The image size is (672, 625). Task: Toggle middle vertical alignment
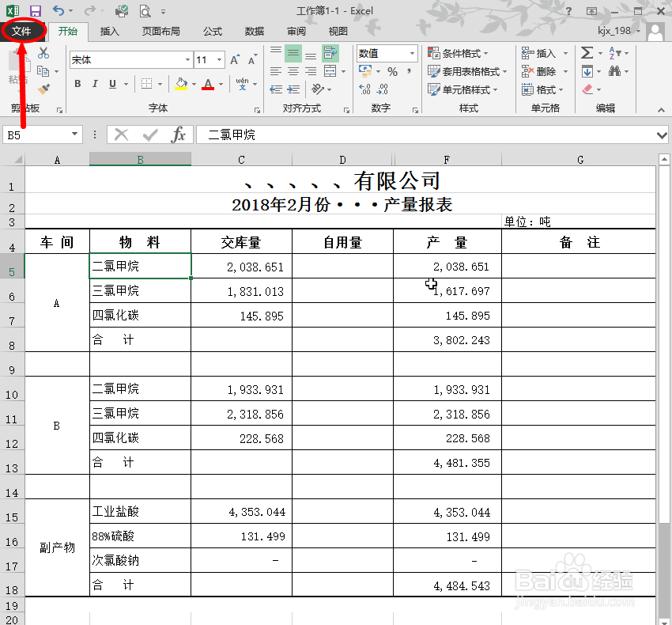click(x=293, y=53)
